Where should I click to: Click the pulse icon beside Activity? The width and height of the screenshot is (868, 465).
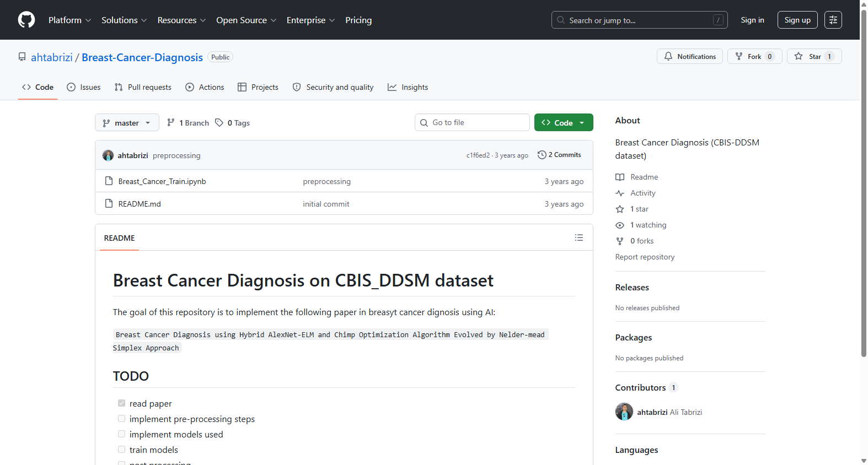point(620,193)
